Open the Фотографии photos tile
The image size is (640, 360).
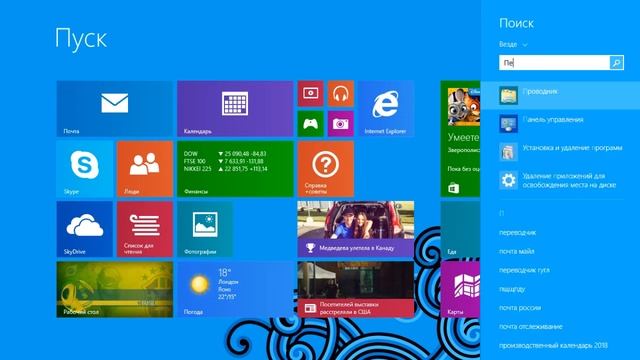205,229
